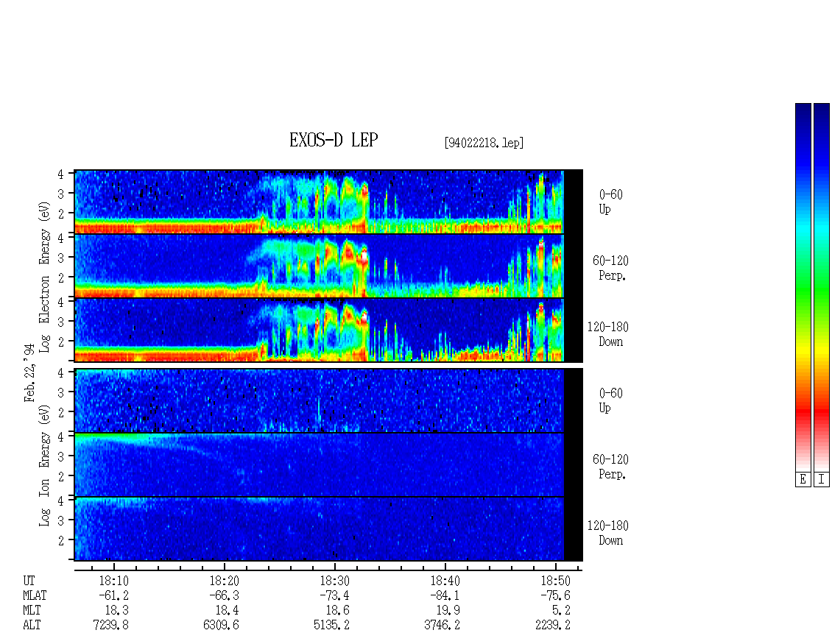
Task: Select the 18:40 time tick label
Action: point(445,581)
